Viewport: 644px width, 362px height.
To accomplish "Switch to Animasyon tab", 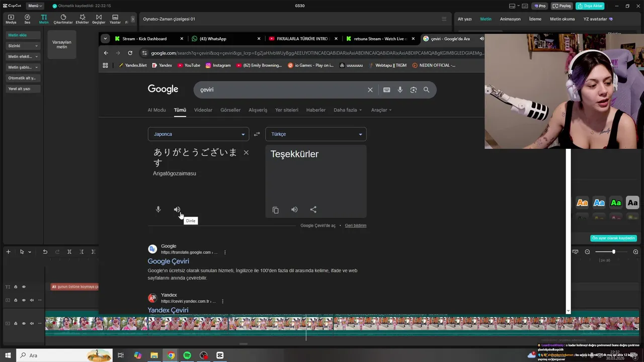I will [510, 19].
